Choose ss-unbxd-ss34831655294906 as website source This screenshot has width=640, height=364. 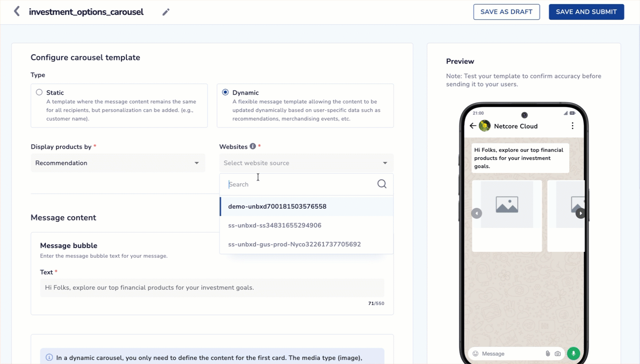275,225
